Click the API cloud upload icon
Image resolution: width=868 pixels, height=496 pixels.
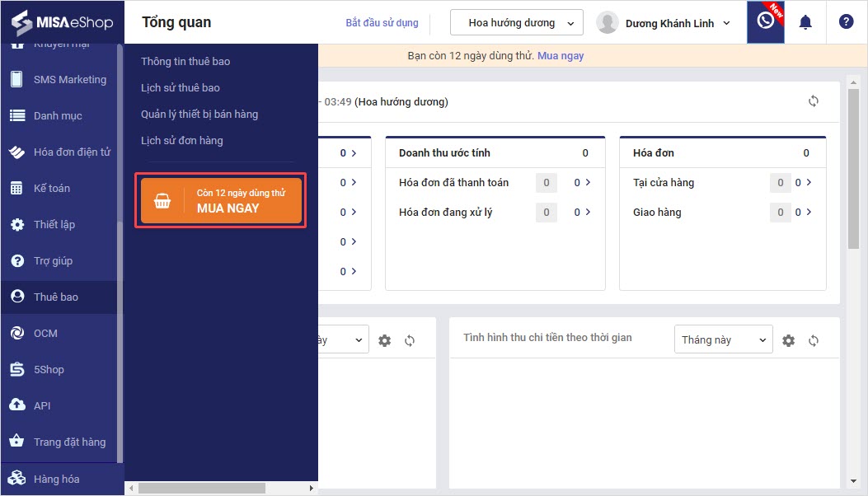[17, 405]
